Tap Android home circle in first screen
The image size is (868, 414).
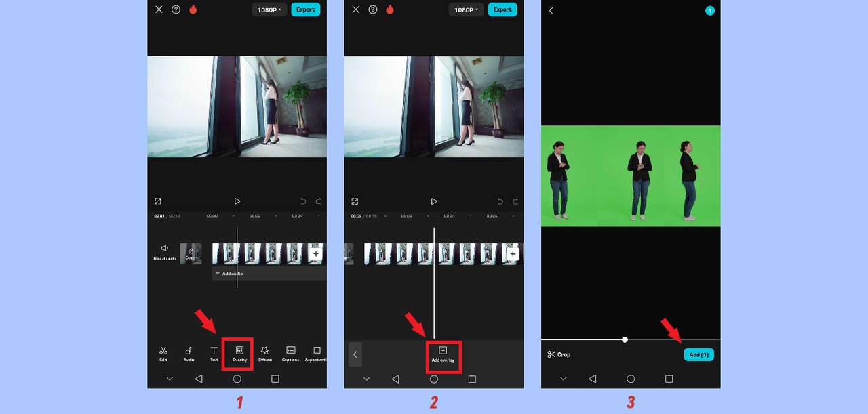pos(237,379)
